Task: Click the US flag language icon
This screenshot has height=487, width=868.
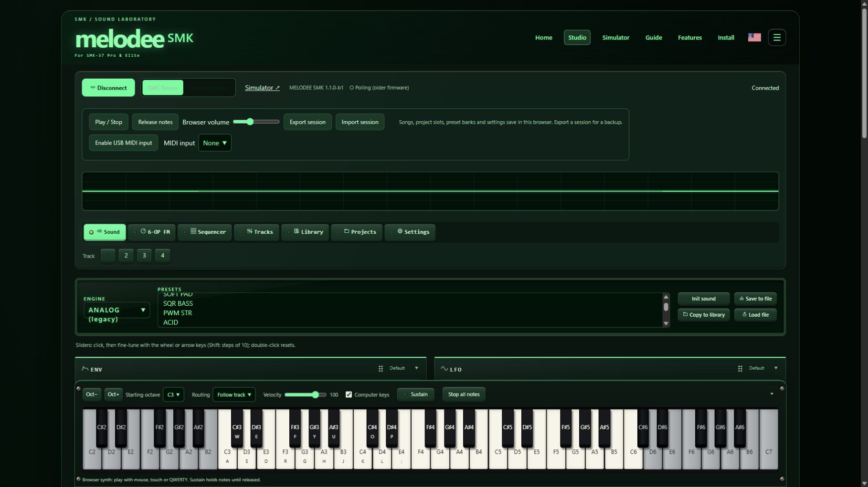Action: click(x=754, y=37)
